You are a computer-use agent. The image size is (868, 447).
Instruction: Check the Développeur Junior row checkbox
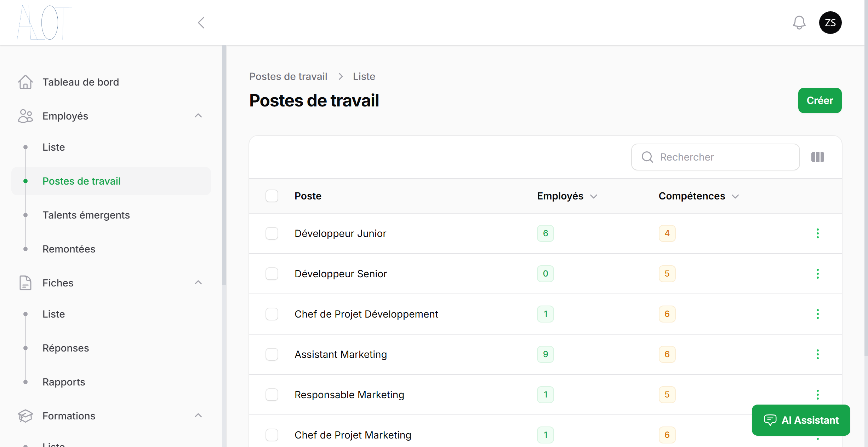tap(272, 233)
